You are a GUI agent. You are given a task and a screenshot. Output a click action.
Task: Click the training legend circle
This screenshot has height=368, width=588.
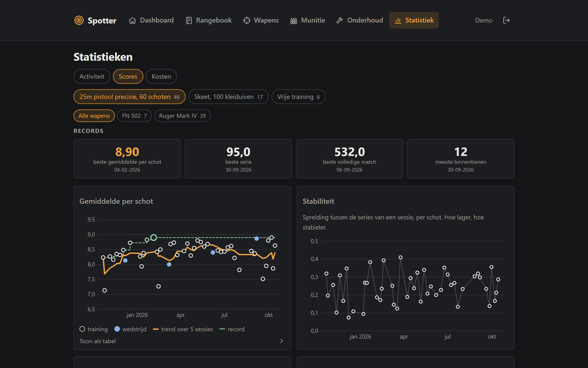[82, 329]
